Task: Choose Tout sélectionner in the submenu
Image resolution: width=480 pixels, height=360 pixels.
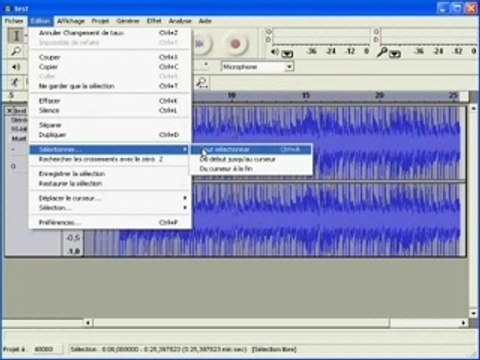Action: tap(251, 149)
